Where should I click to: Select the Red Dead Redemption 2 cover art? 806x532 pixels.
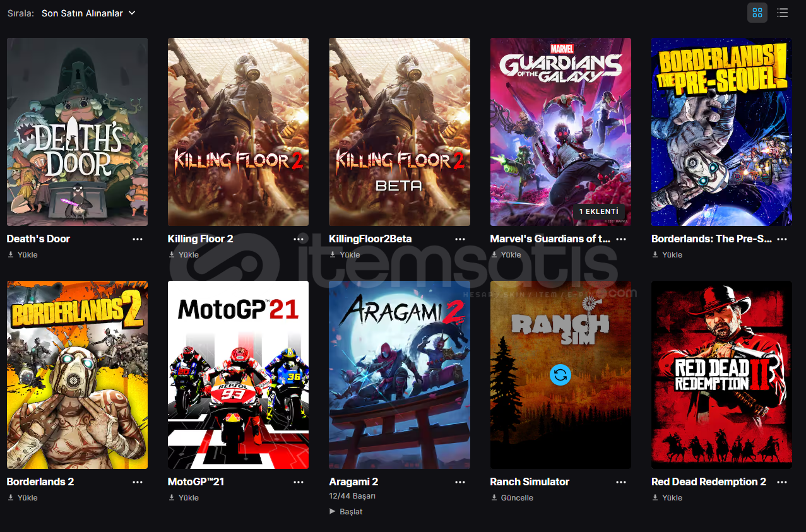click(x=721, y=375)
